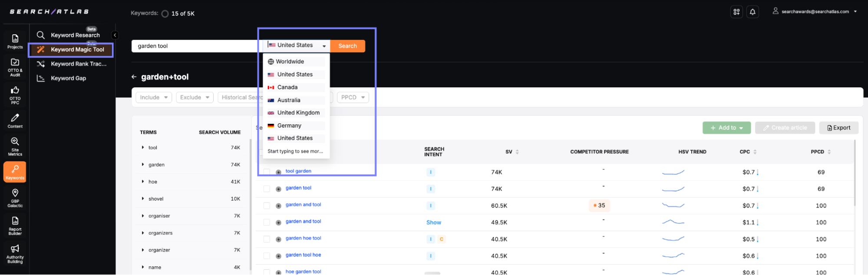
Task: Select the Keywords sidebar icon
Action: 15,172
